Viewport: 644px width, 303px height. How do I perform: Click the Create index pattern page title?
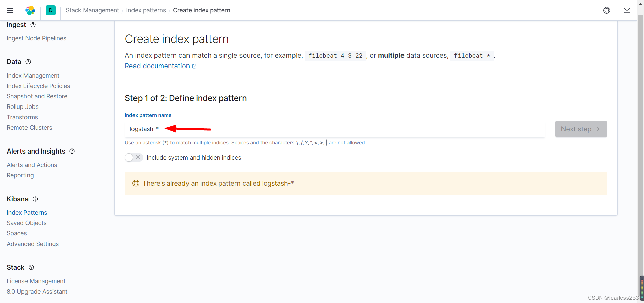click(177, 39)
